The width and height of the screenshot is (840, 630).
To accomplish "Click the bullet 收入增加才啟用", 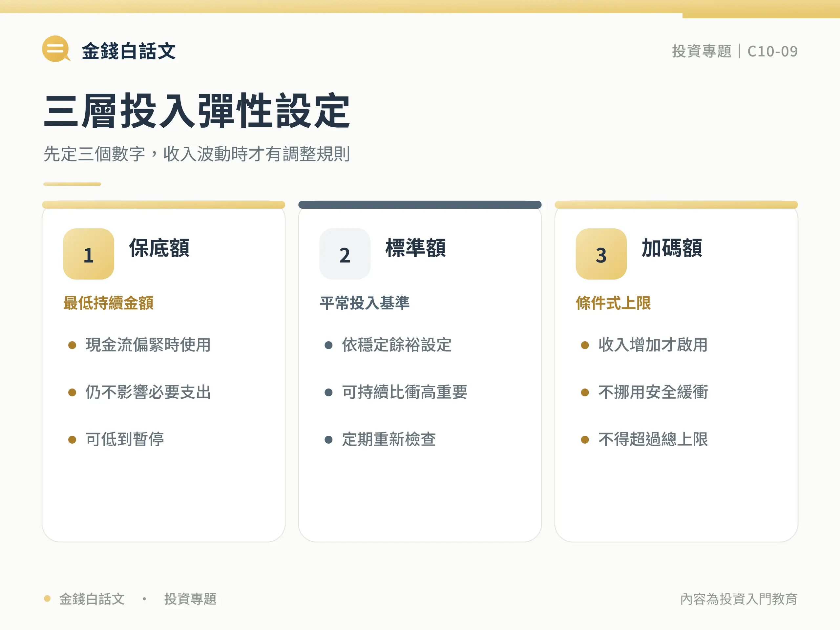I will (x=653, y=345).
